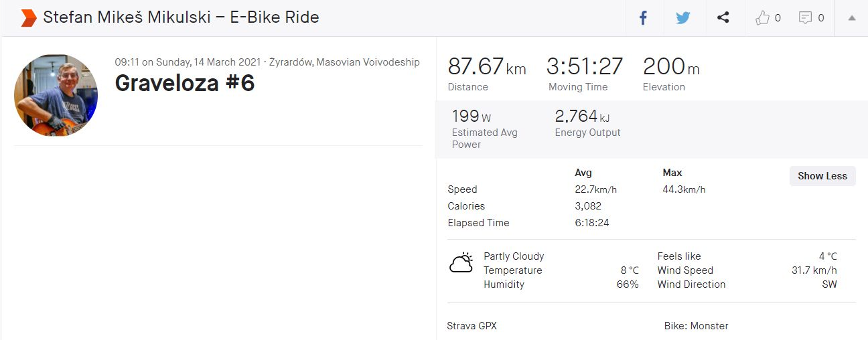This screenshot has width=868, height=340.
Task: Click the Bike: Monster gear label
Action: click(696, 326)
